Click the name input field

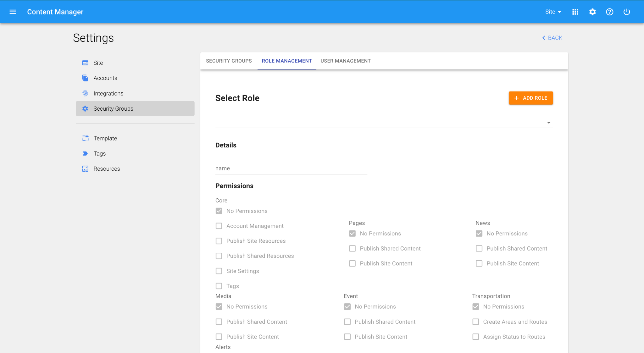pyautogui.click(x=291, y=168)
